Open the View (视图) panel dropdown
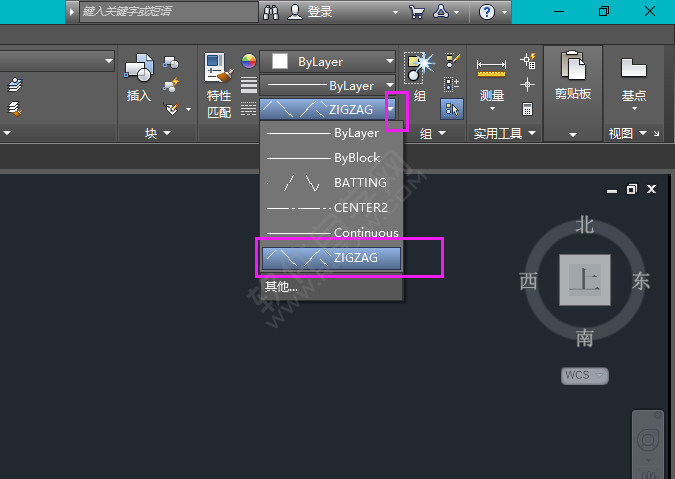675x479 pixels. [643, 133]
